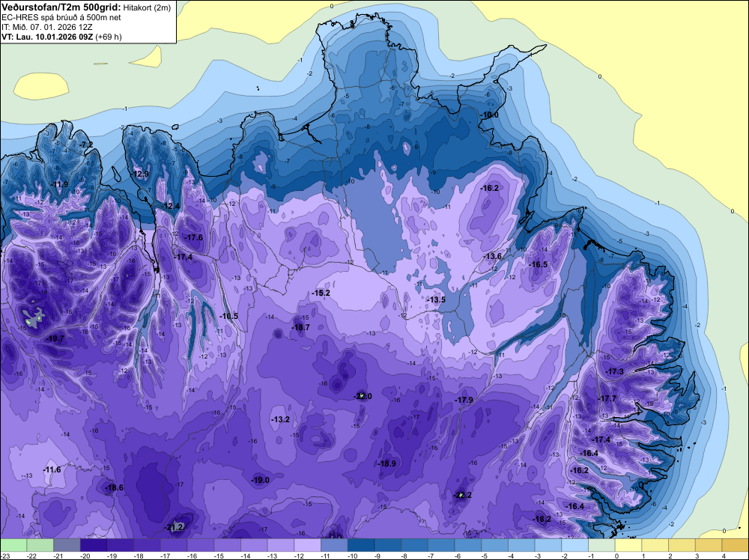Select the -13.2 temperature value
749x560 pixels.
tap(280, 420)
